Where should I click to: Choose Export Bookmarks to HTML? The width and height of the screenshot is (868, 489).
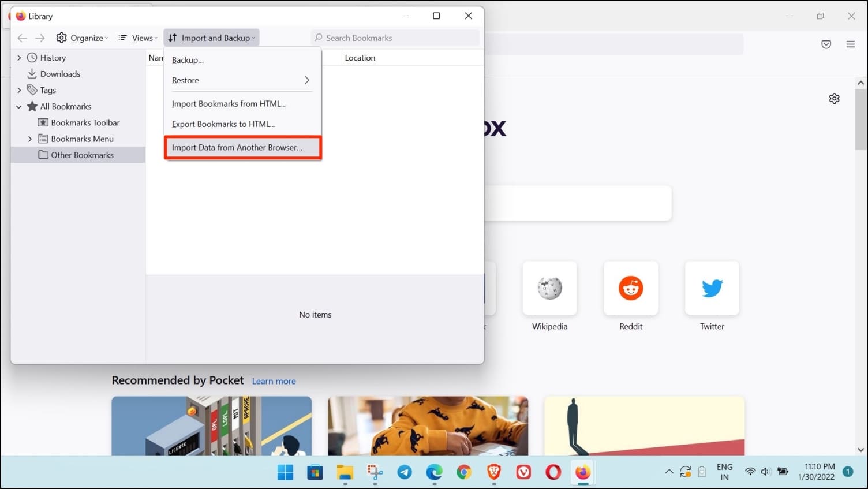point(224,124)
